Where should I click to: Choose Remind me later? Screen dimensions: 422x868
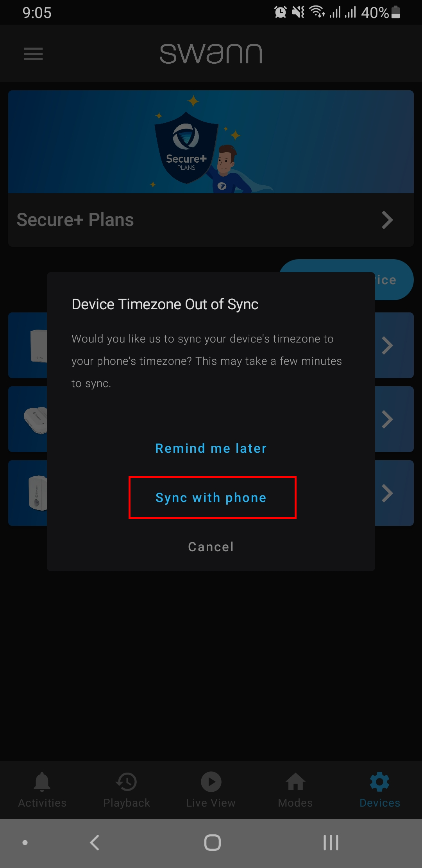pyautogui.click(x=211, y=448)
